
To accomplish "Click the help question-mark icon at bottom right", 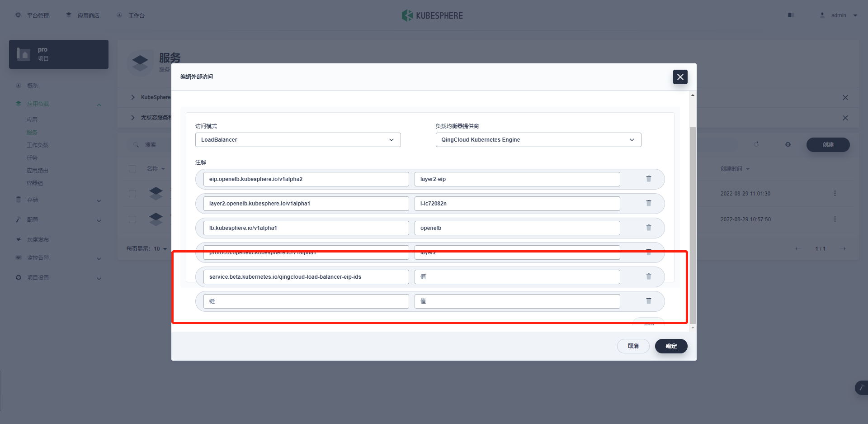I will click(861, 388).
